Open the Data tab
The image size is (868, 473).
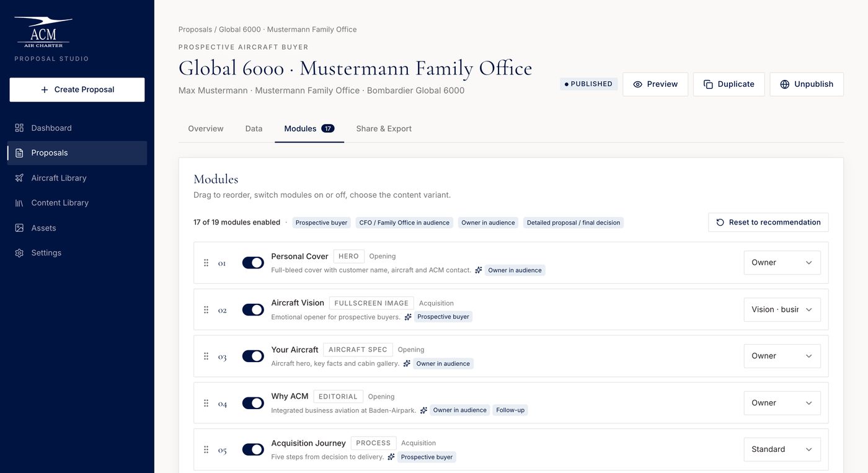pos(254,129)
